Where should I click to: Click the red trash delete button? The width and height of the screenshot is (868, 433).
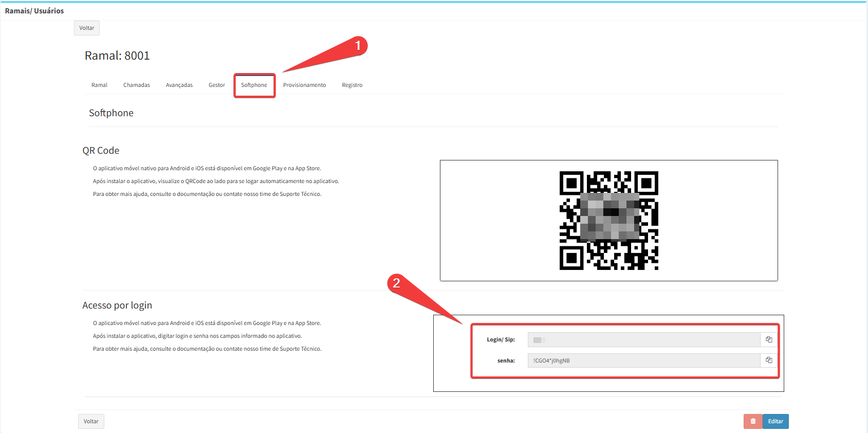[x=753, y=421]
